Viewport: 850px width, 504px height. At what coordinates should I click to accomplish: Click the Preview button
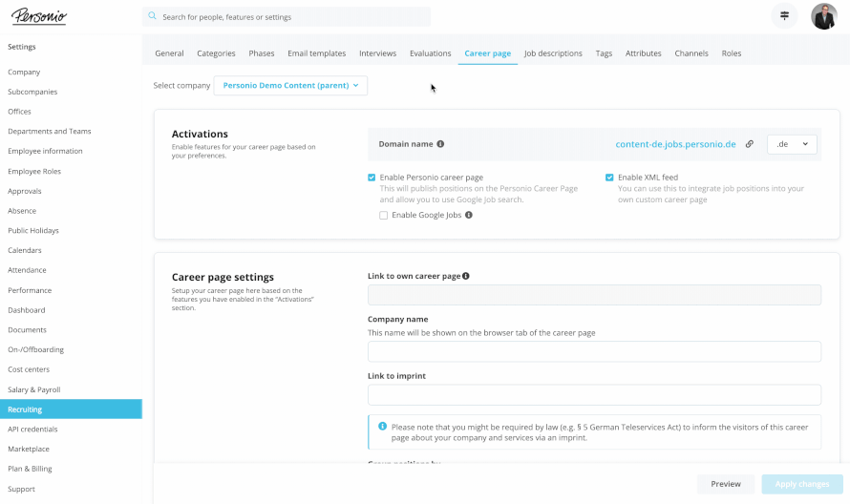(726, 484)
